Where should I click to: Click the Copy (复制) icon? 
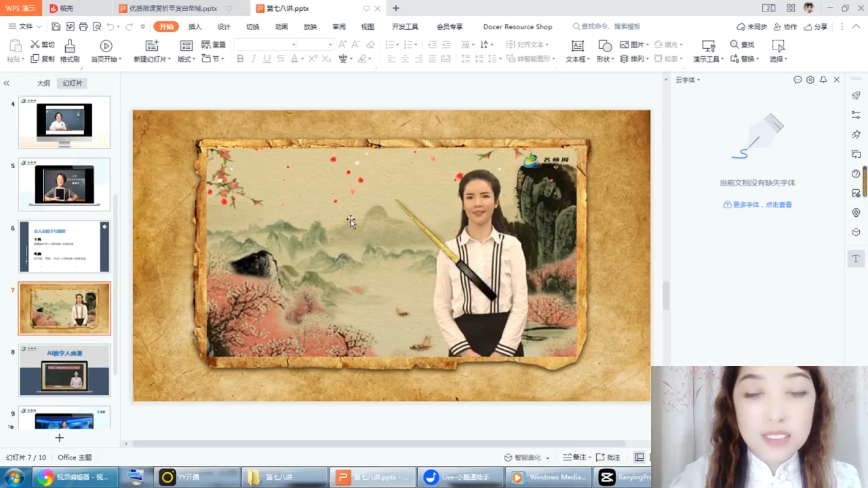[x=35, y=59]
